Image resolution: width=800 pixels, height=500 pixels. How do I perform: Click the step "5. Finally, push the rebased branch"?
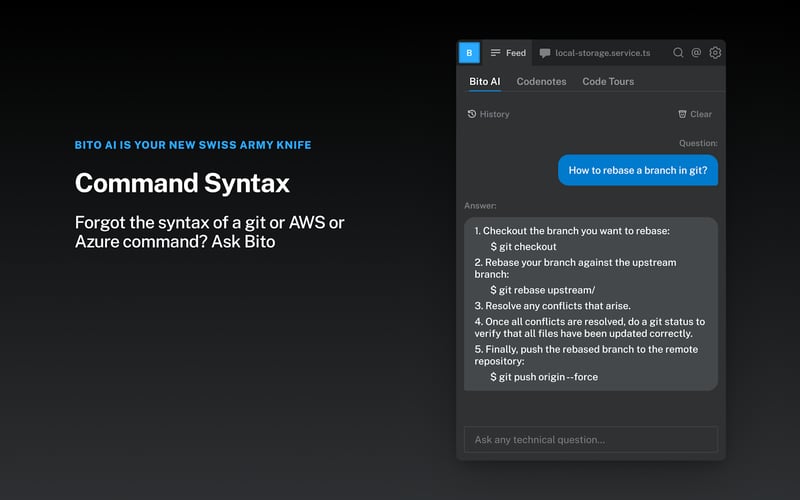(586, 355)
